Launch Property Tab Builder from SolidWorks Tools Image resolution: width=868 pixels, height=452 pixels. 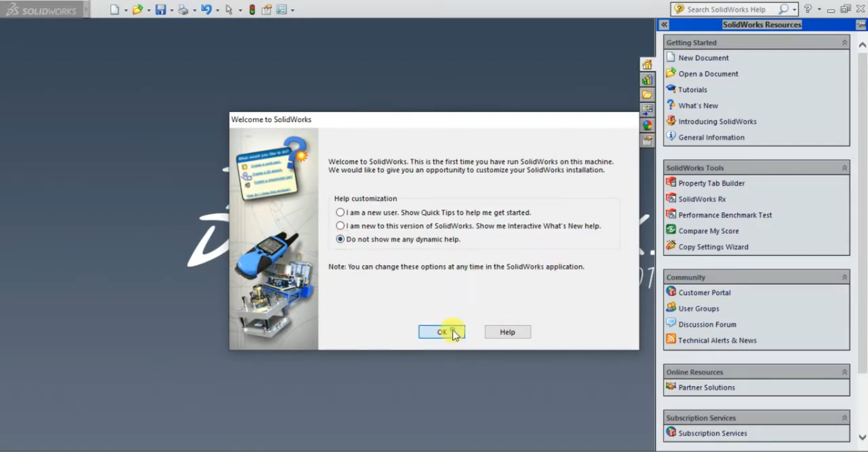tap(711, 183)
